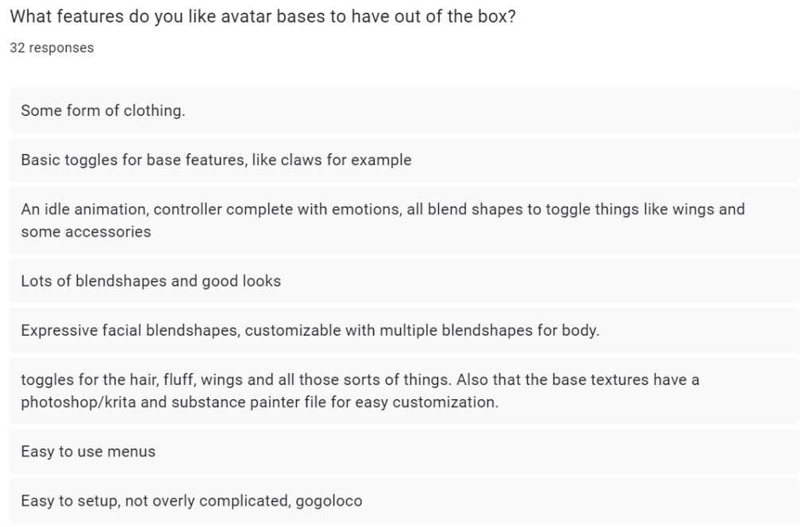The width and height of the screenshot is (812, 527).
Task: Select the response starting 'An idle animation'
Action: pos(383,210)
